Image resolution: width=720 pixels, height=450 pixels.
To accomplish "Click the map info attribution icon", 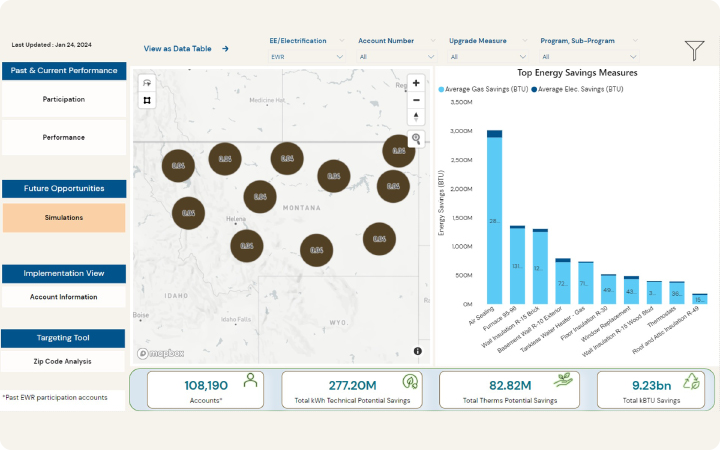I will coord(418,351).
